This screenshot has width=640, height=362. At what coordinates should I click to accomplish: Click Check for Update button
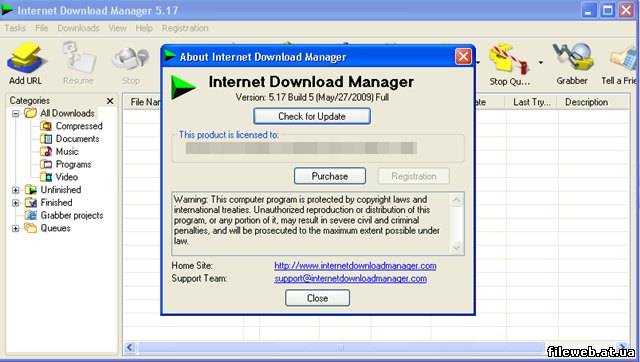click(312, 116)
